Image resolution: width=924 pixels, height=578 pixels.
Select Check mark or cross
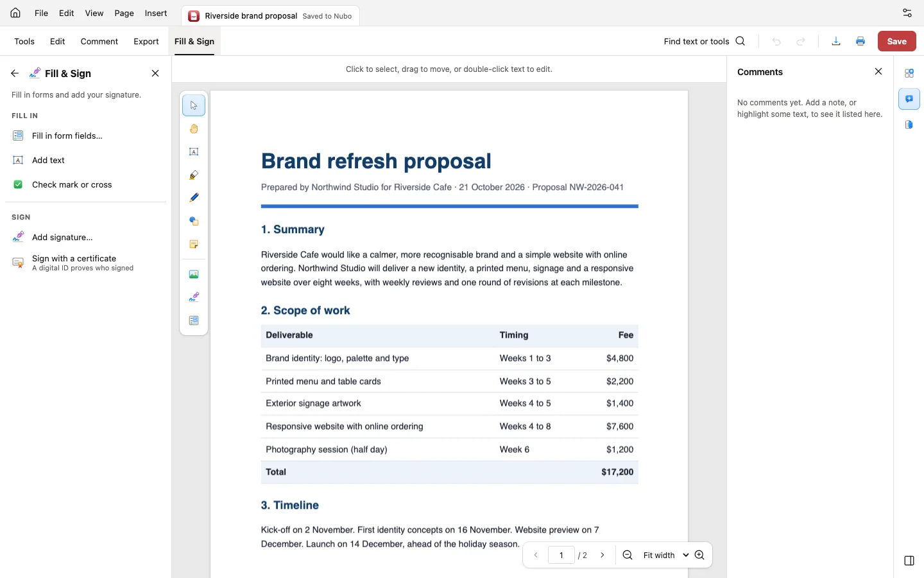(86, 184)
